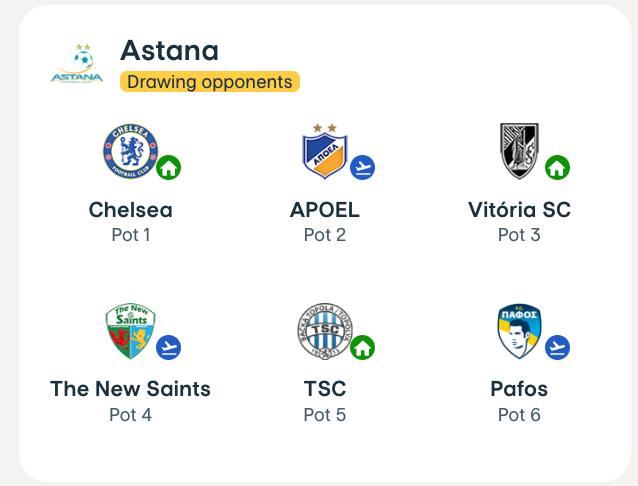Screen dimensions: 638x486
Task: Click Chelsea's green home match icon
Action: coord(168,167)
